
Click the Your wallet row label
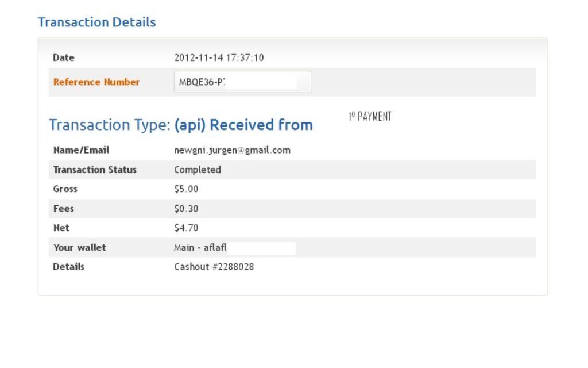[79, 248]
